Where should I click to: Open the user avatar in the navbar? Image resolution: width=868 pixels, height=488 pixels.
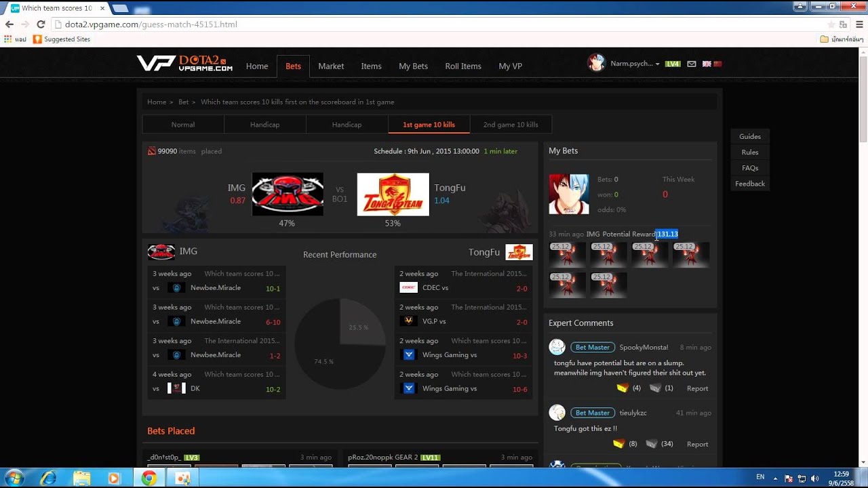coord(597,63)
